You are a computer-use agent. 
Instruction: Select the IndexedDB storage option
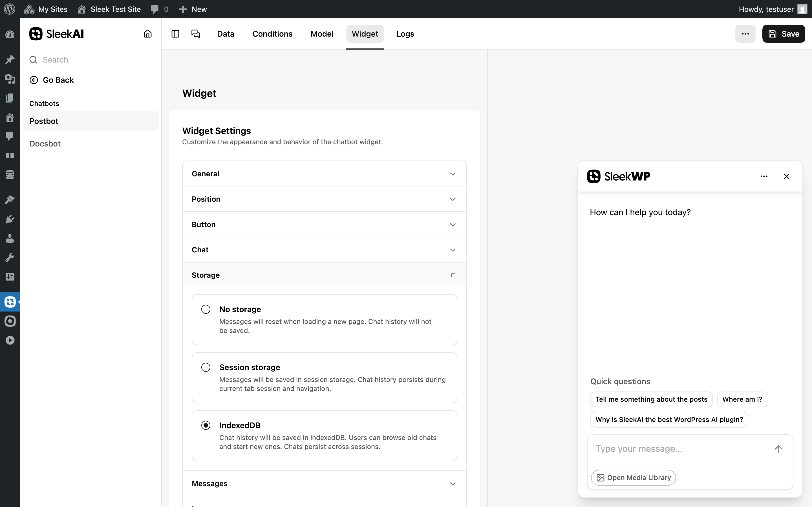coord(206,425)
